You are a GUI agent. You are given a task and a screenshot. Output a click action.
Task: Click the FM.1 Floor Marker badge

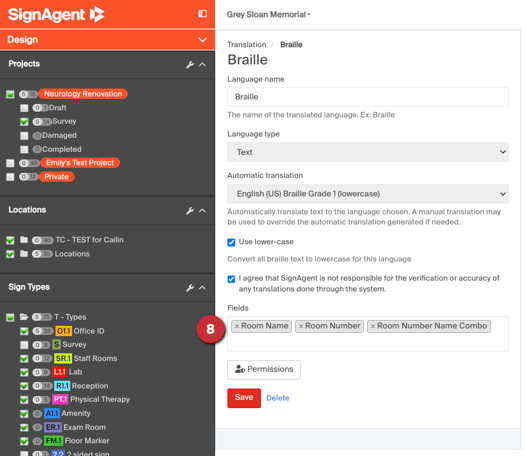click(x=54, y=441)
